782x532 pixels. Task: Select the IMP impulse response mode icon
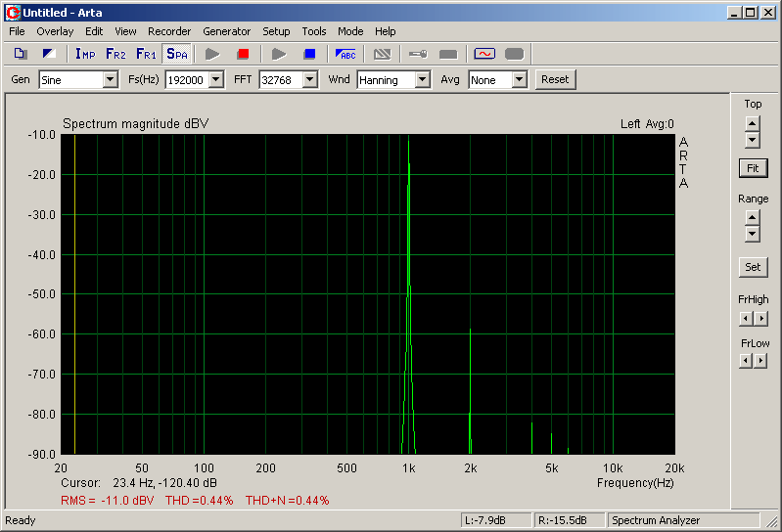(85, 54)
